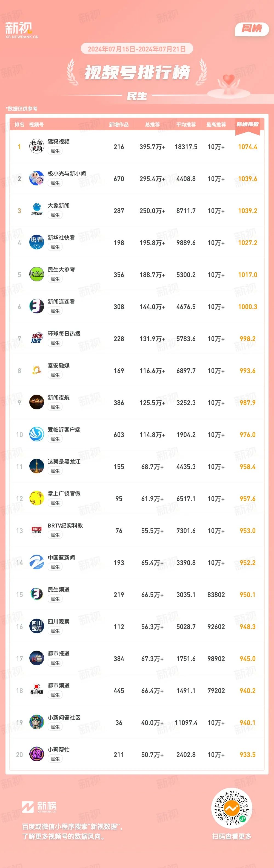Click the 总推荐 column header
The width and height of the screenshot is (274, 868).
(152, 125)
